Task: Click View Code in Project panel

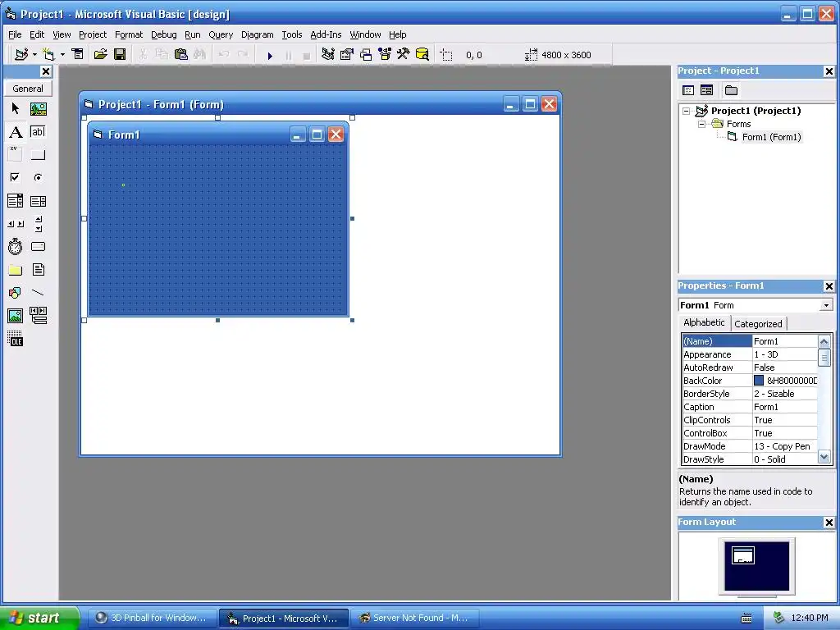Action: (x=688, y=90)
